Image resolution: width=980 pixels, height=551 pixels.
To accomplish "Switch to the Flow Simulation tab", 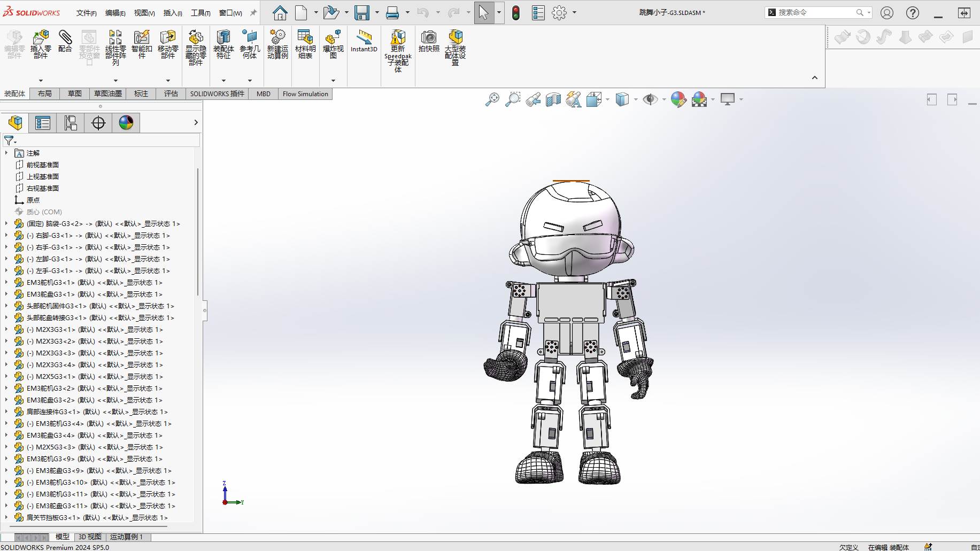I will pyautogui.click(x=305, y=94).
